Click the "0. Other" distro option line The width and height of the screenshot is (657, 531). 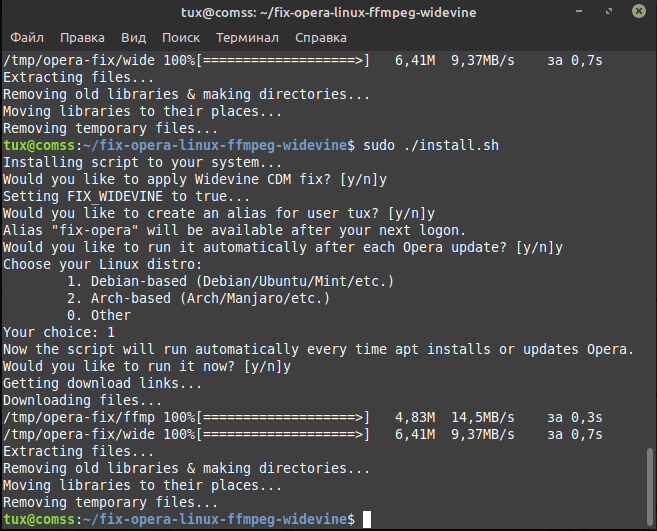click(98, 315)
